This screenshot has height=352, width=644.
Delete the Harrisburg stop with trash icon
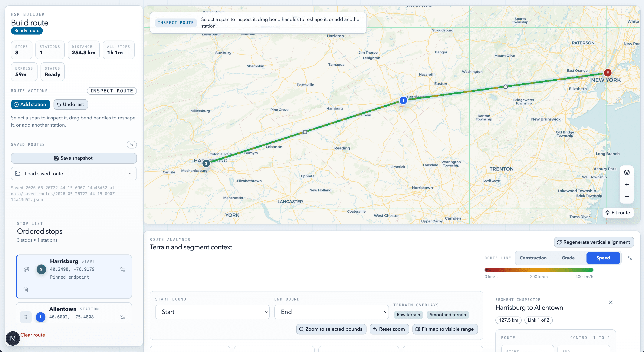click(26, 289)
